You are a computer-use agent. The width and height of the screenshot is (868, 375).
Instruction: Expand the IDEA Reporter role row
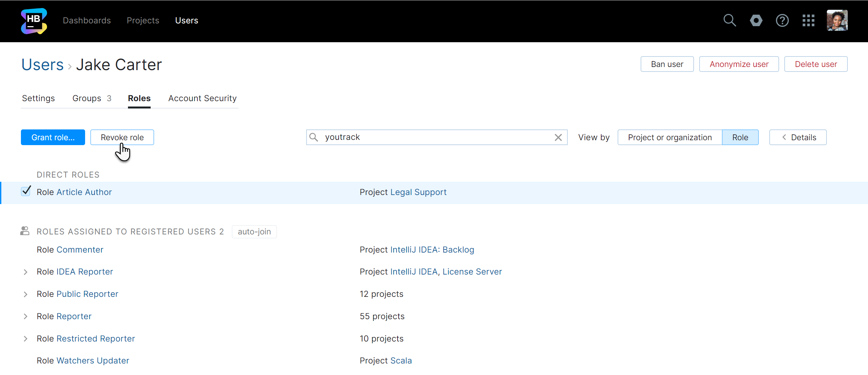[x=25, y=272]
